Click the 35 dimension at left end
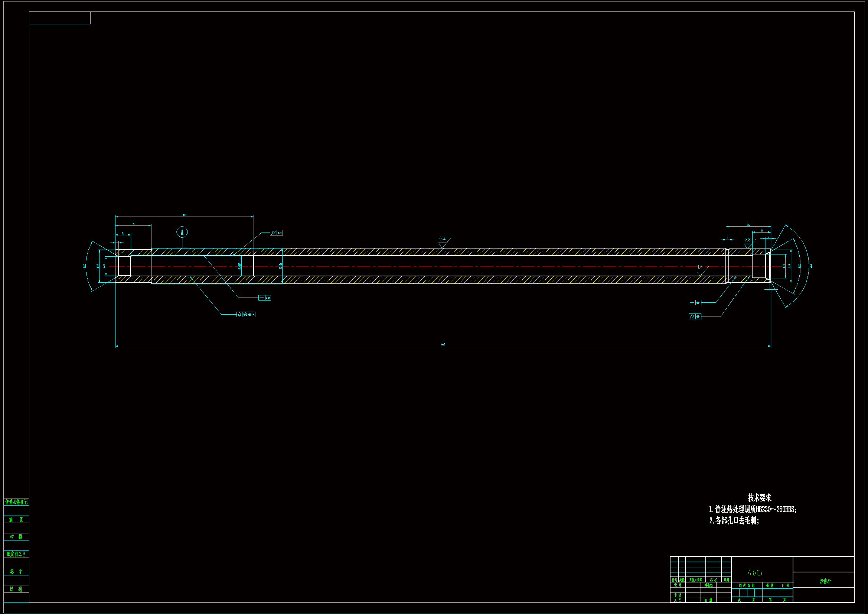The image size is (868, 614). [x=133, y=224]
